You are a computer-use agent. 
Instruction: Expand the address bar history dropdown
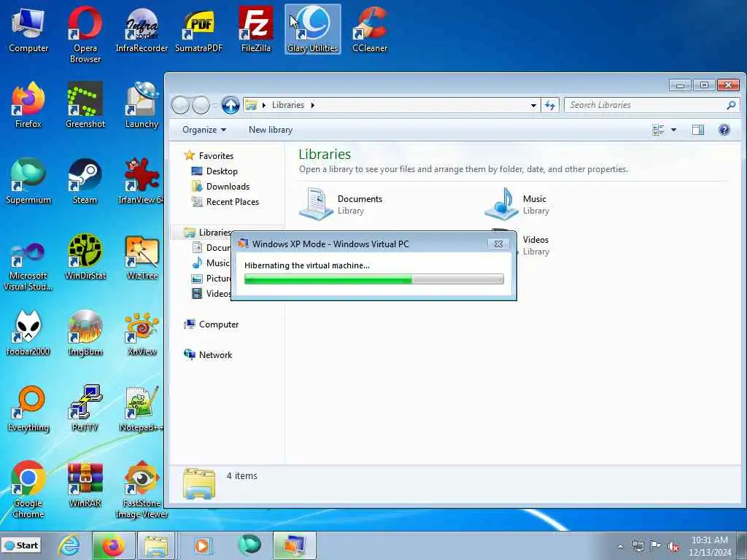(x=533, y=105)
